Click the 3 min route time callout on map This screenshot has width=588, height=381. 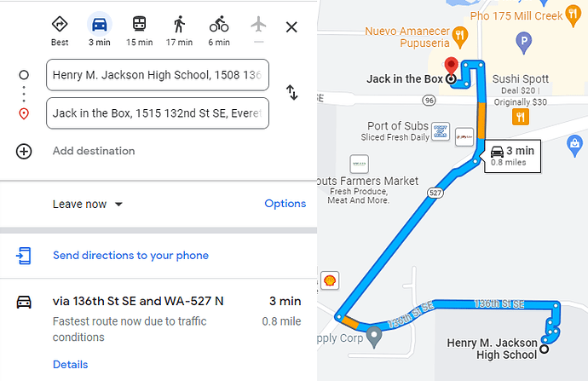pyautogui.click(x=512, y=156)
